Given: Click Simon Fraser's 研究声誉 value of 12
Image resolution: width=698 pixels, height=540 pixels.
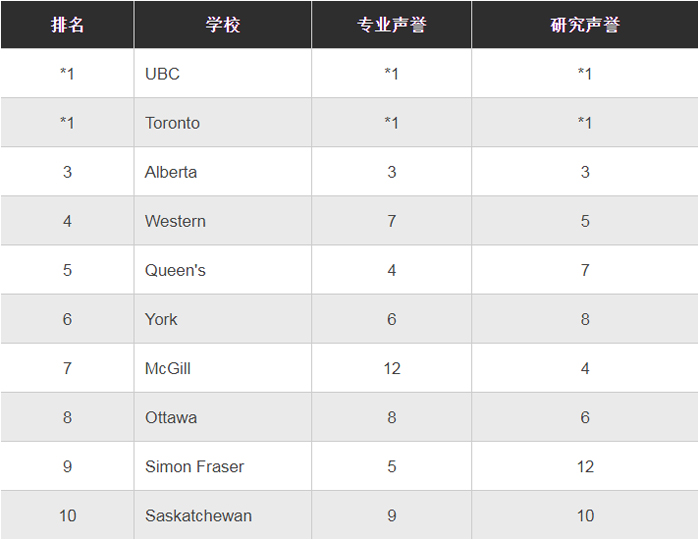Looking at the screenshot, I should pos(585,466).
